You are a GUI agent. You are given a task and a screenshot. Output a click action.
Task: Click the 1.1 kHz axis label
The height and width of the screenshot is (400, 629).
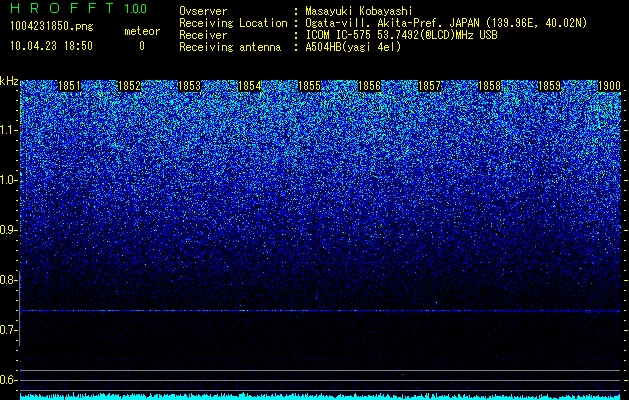[x=8, y=130]
